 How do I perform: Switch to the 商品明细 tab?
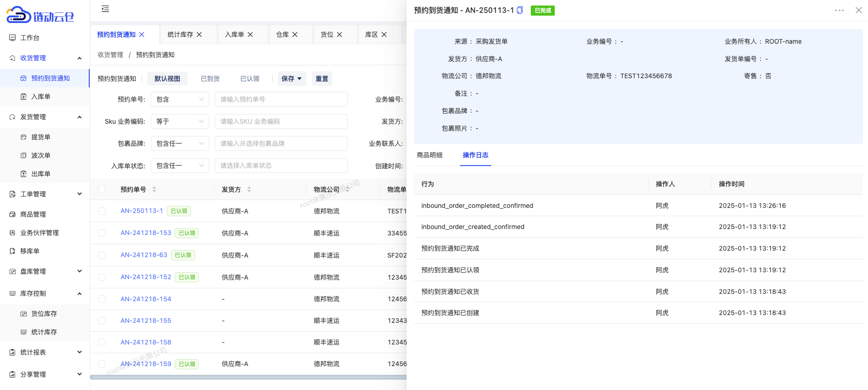[x=430, y=155]
